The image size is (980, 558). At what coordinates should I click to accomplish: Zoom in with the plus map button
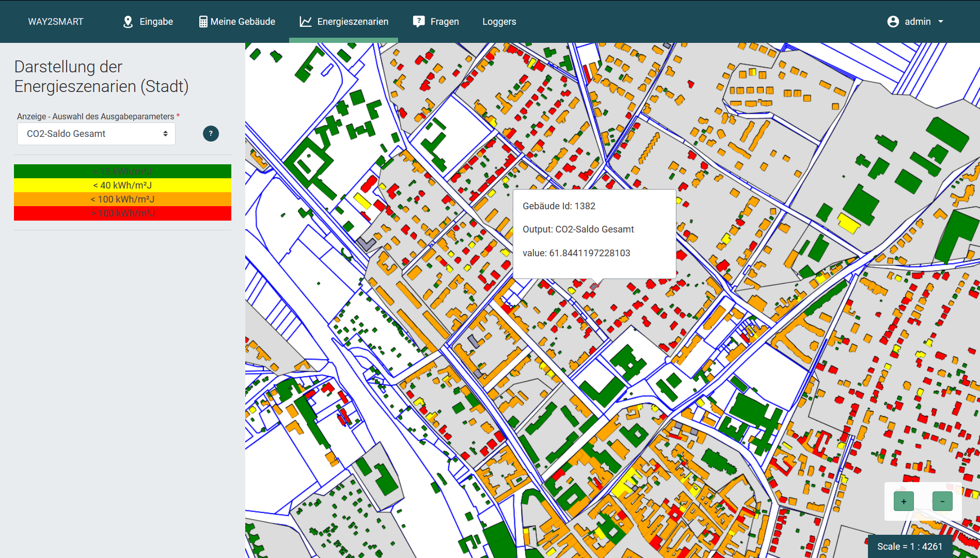point(904,501)
